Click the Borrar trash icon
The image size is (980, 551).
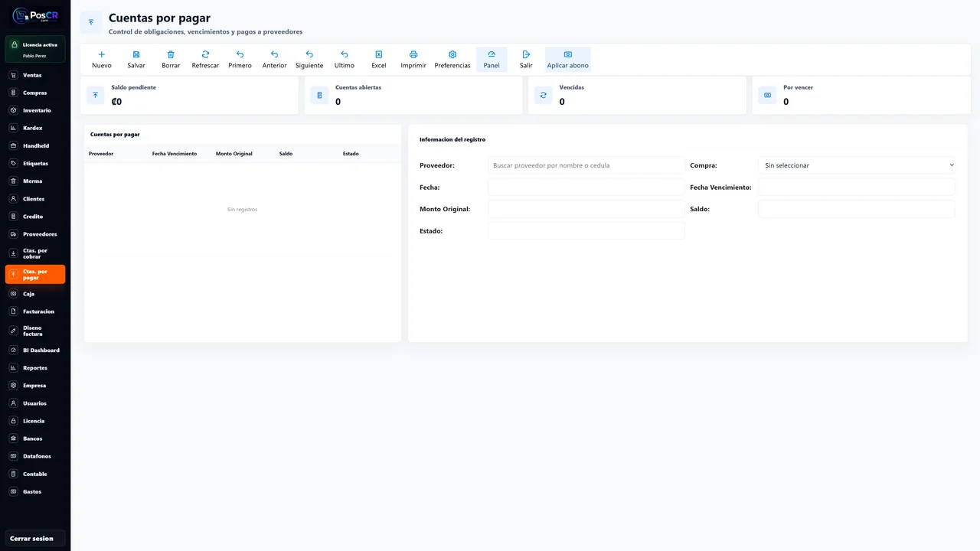pyautogui.click(x=171, y=54)
